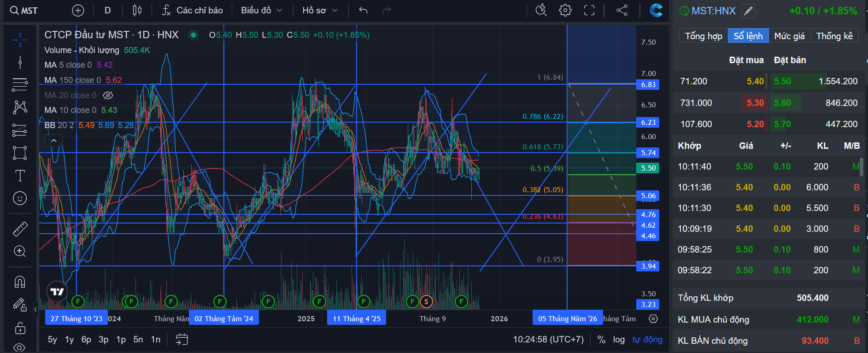Toggle tự động auto scale

pyautogui.click(x=647, y=340)
